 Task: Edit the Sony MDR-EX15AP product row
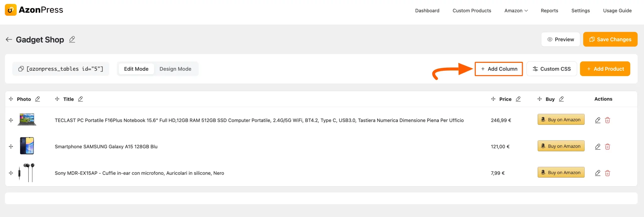[x=597, y=173]
